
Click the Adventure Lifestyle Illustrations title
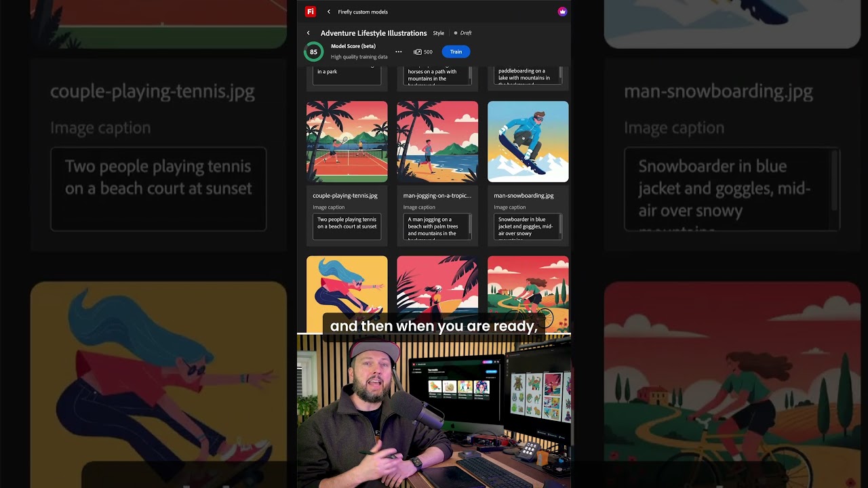[374, 33]
